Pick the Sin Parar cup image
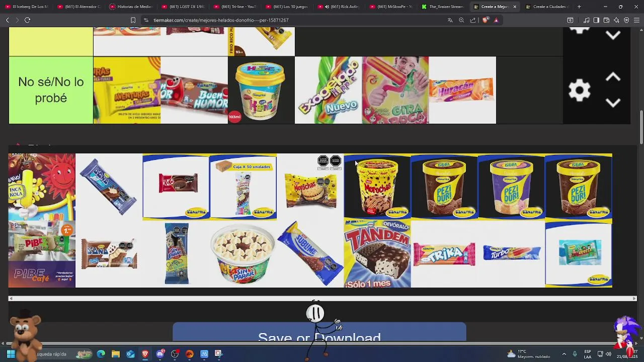This screenshot has height=362, width=644. click(x=243, y=254)
